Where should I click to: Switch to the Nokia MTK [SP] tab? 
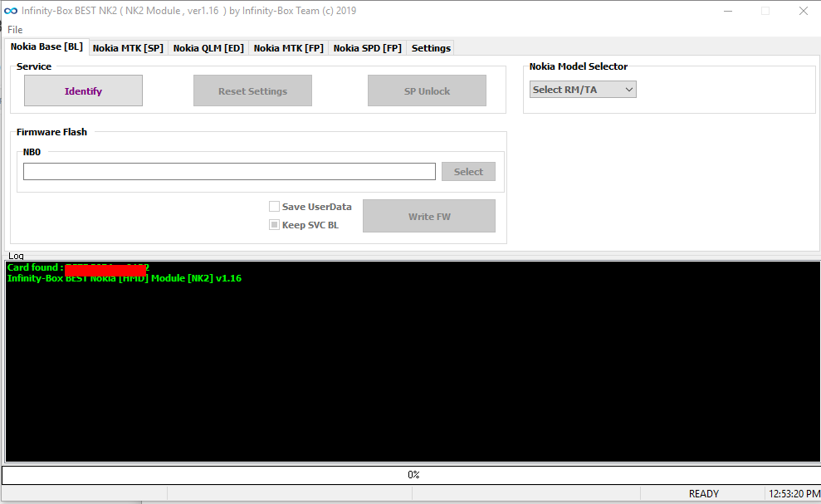pos(129,48)
